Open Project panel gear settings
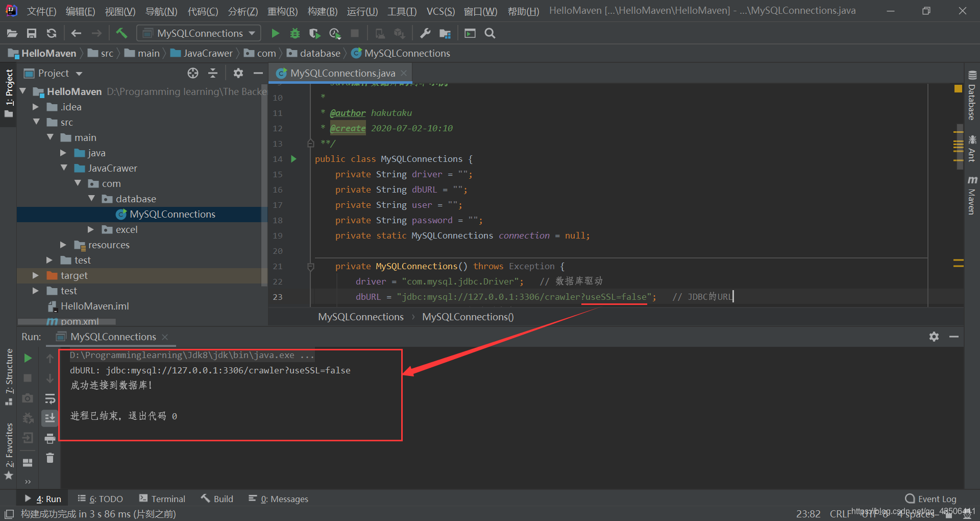 tap(238, 73)
